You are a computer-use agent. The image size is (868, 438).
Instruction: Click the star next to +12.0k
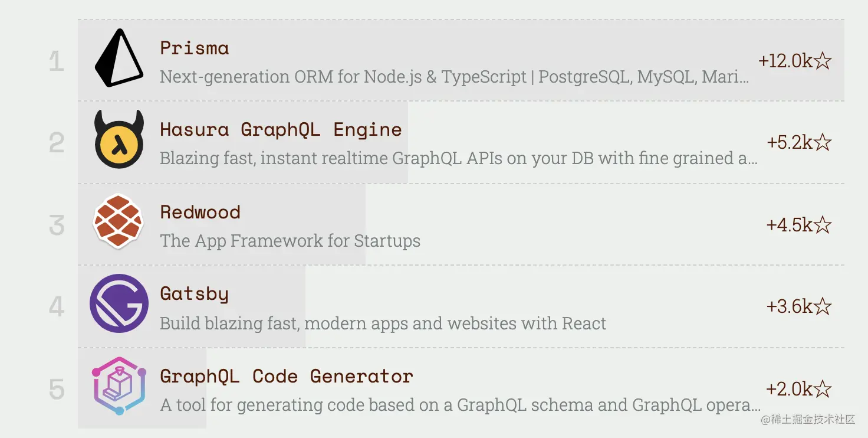823,61
